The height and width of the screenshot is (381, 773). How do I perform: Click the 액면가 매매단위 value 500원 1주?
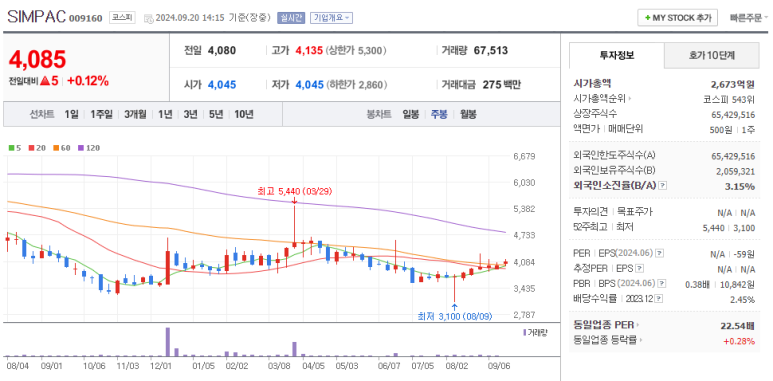(x=732, y=130)
